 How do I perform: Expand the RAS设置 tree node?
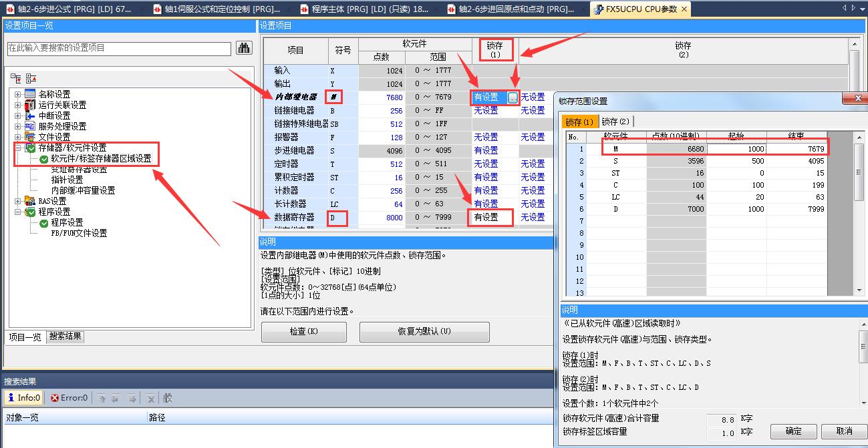18,201
